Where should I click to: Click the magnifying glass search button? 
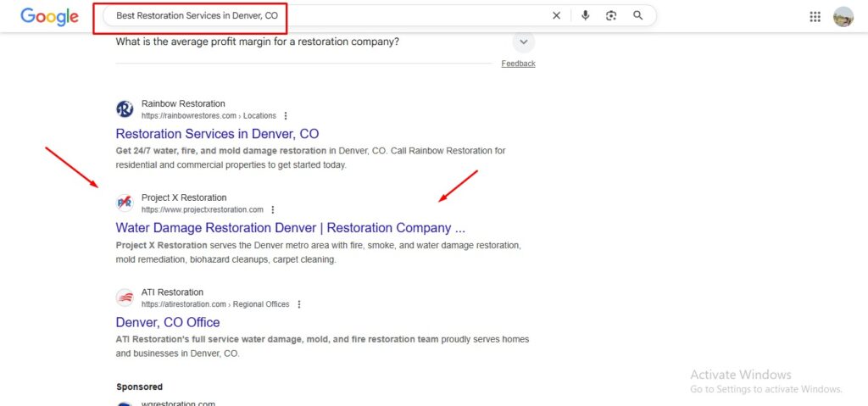(638, 15)
